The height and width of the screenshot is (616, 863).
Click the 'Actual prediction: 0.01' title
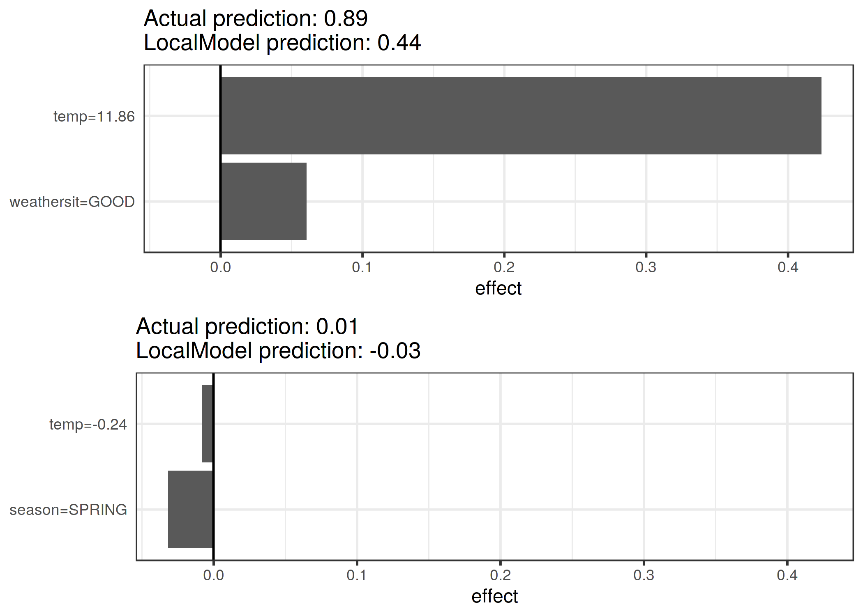click(x=247, y=326)
